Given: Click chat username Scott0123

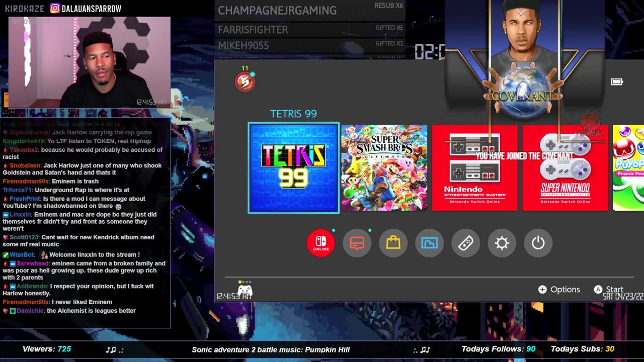Looking at the screenshot, I should click(24, 237).
